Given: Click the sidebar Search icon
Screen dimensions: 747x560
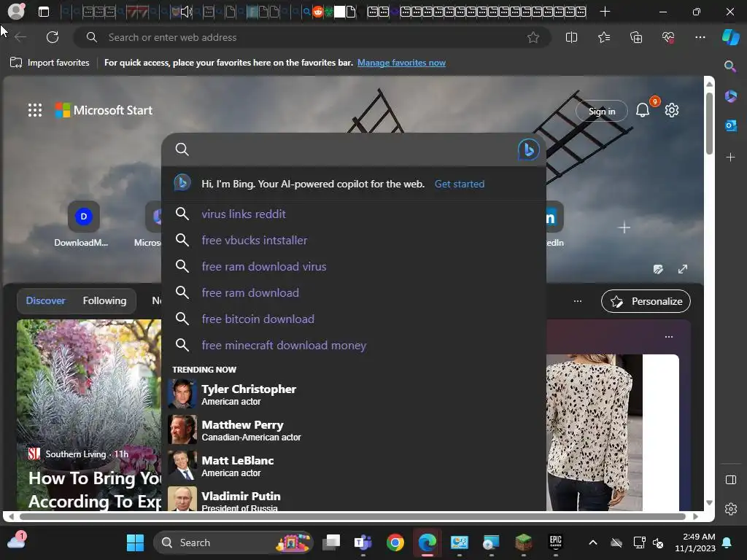Looking at the screenshot, I should coord(730,66).
